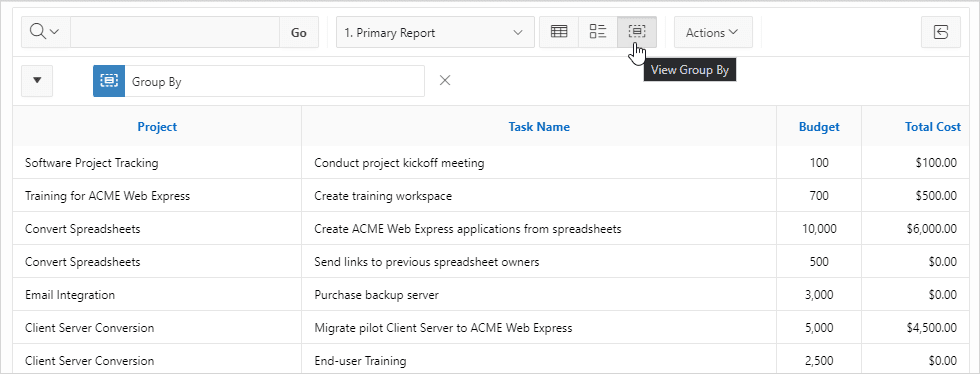Click the $6,000.00 total cost value
Image resolution: width=980 pixels, height=374 pixels.
click(x=931, y=229)
